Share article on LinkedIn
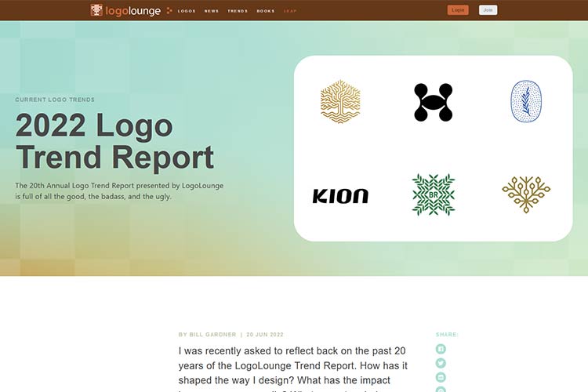 coord(441,377)
